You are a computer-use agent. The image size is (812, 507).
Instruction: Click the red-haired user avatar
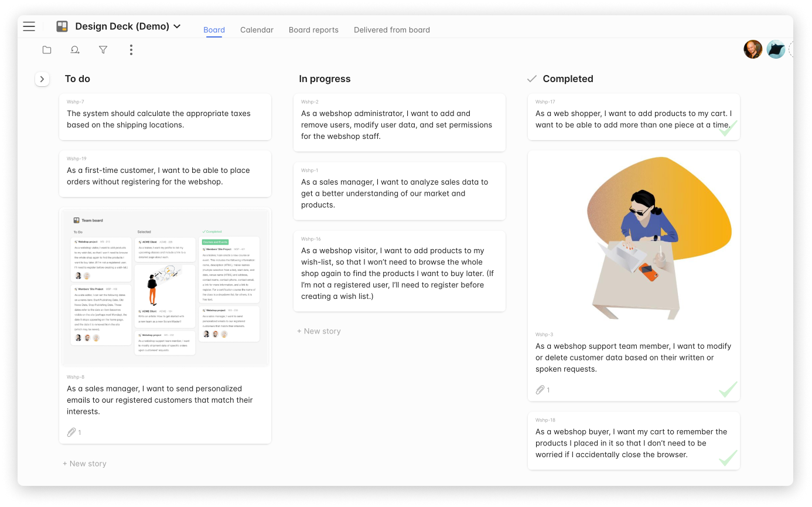pyautogui.click(x=753, y=50)
